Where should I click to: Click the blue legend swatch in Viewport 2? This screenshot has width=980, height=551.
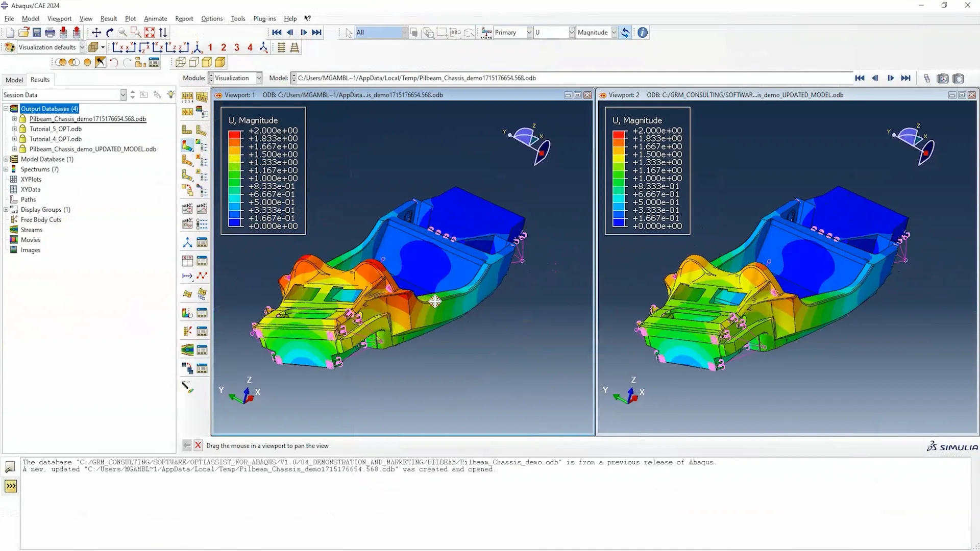click(619, 222)
